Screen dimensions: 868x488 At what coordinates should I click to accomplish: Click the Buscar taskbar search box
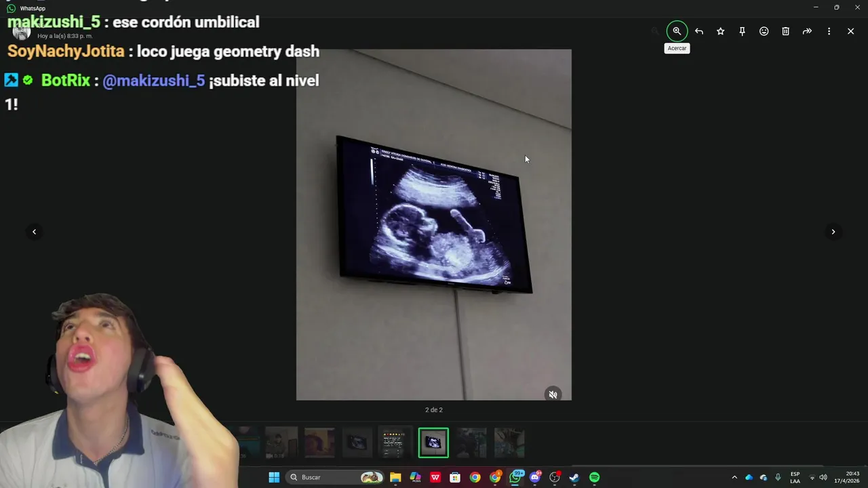click(x=335, y=477)
